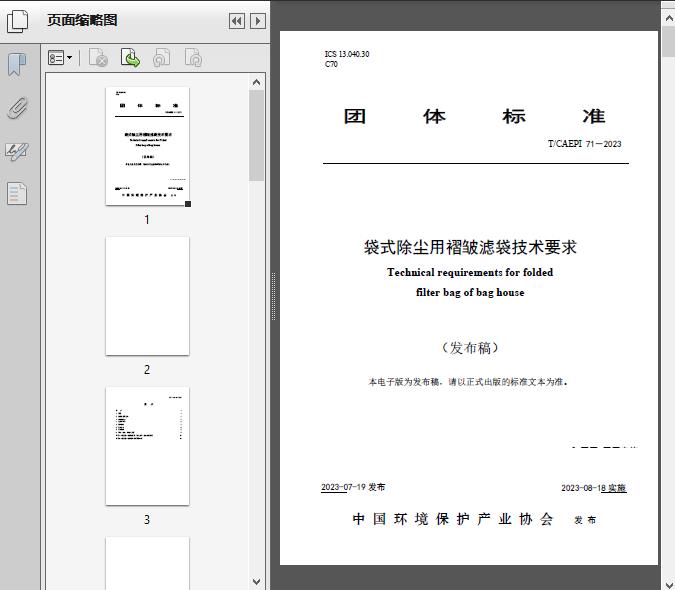This screenshot has height=590, width=675.
Task: Click the Page Thumbnails panel icon
Action: (18, 21)
